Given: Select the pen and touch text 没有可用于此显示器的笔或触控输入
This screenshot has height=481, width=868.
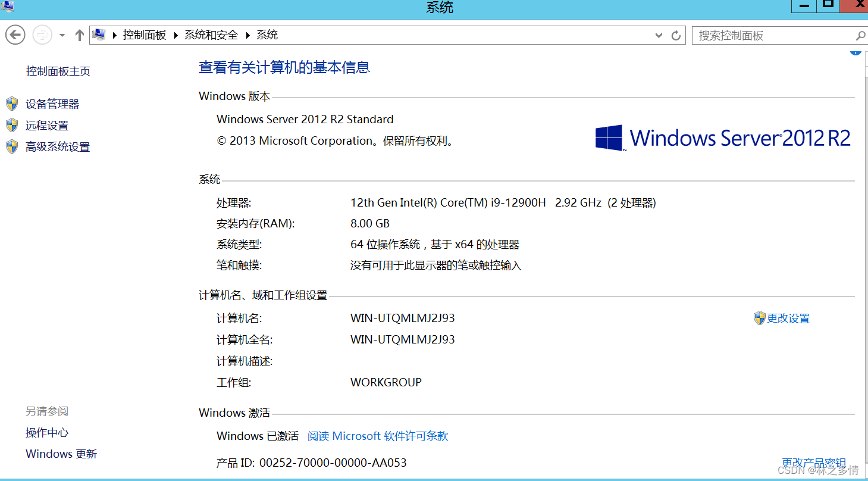Looking at the screenshot, I should pyautogui.click(x=436, y=266).
